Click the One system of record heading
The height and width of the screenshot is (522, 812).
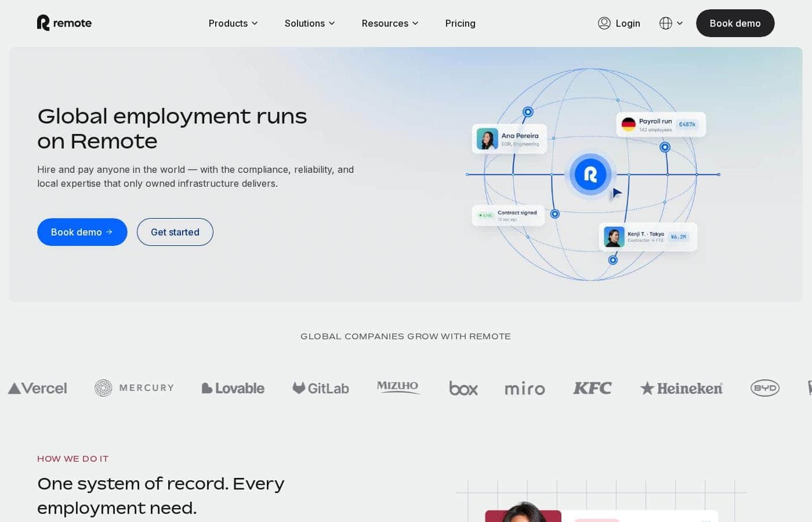coord(161,496)
